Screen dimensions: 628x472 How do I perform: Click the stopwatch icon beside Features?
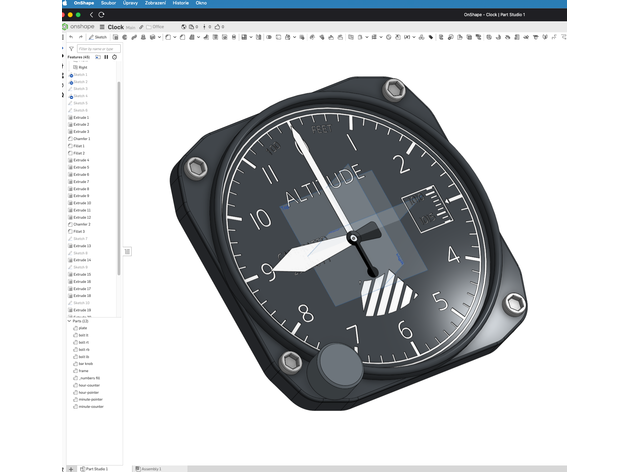coord(115,57)
